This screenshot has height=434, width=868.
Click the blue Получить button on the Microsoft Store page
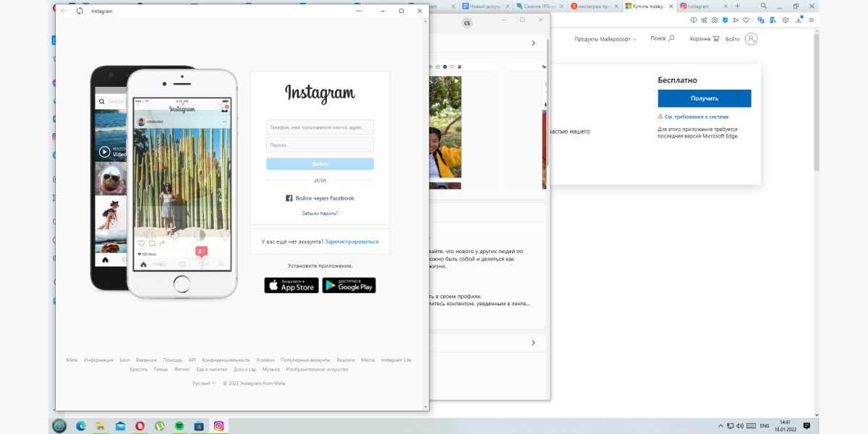705,98
